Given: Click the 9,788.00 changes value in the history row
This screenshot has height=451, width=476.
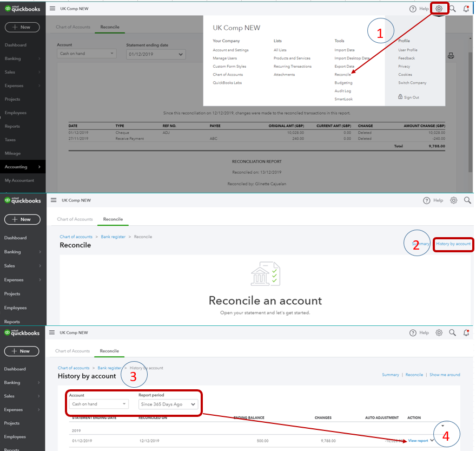Looking at the screenshot, I should pyautogui.click(x=328, y=441).
